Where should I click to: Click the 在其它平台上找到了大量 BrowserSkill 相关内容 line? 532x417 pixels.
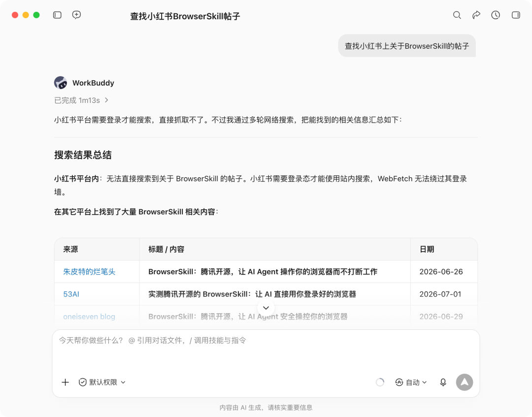(136, 212)
